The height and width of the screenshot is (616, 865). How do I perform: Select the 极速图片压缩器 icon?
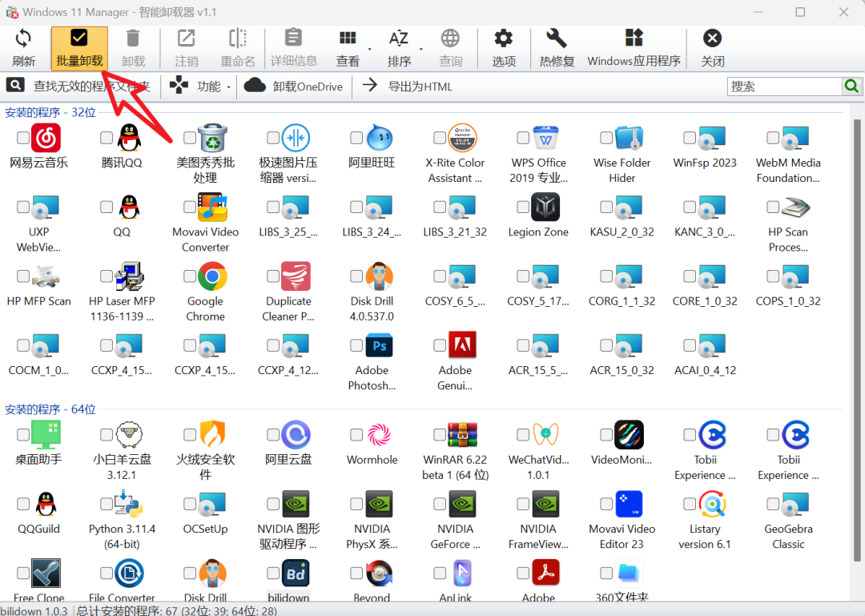[x=296, y=138]
